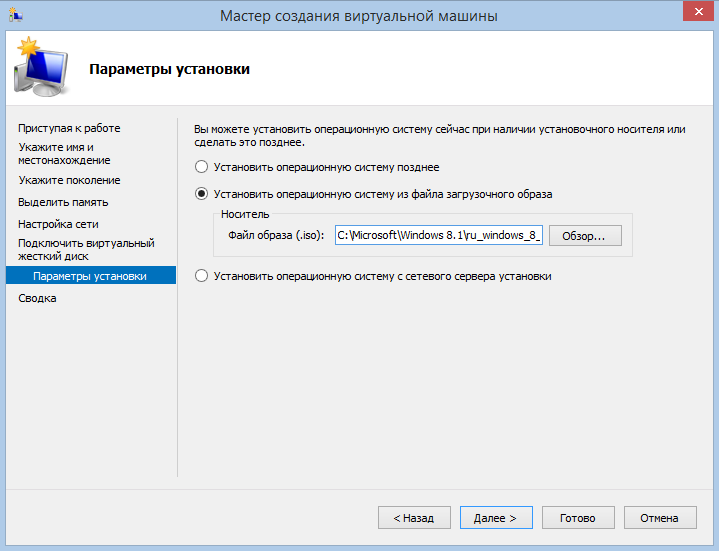Select the highlighted 'Параметры установки' step
Viewport: 719px width, 551px height.
pos(90,276)
